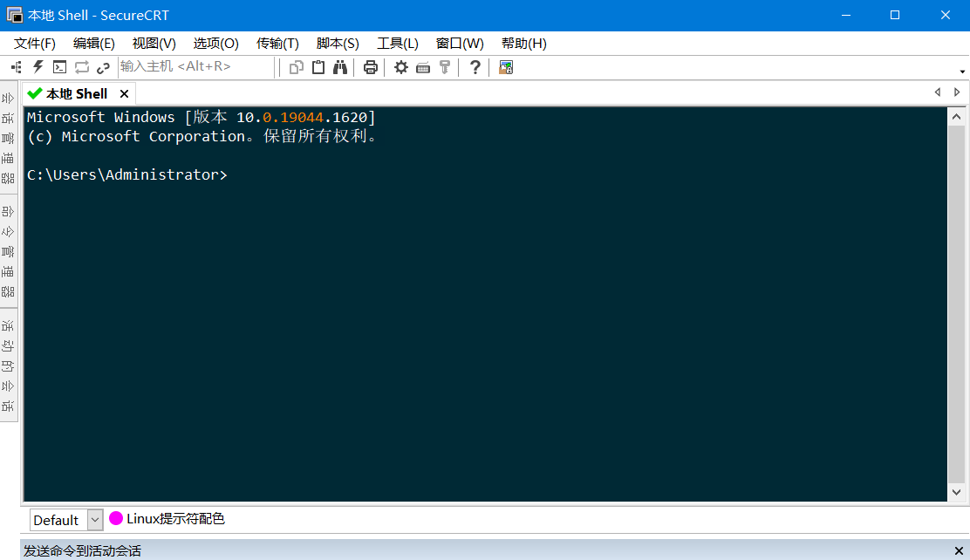Disconnect using the broken-link icon
Image resolution: width=970 pixels, height=560 pixels.
tap(103, 66)
